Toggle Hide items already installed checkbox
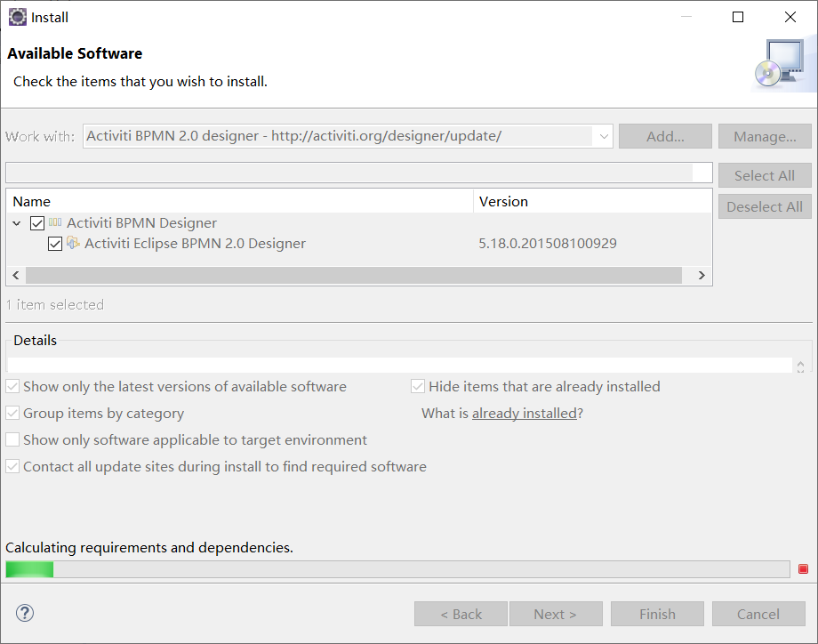The height and width of the screenshot is (644, 818). [x=418, y=387]
